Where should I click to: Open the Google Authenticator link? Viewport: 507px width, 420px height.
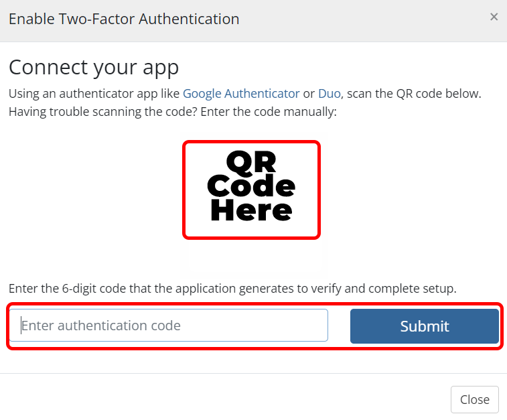coord(241,94)
